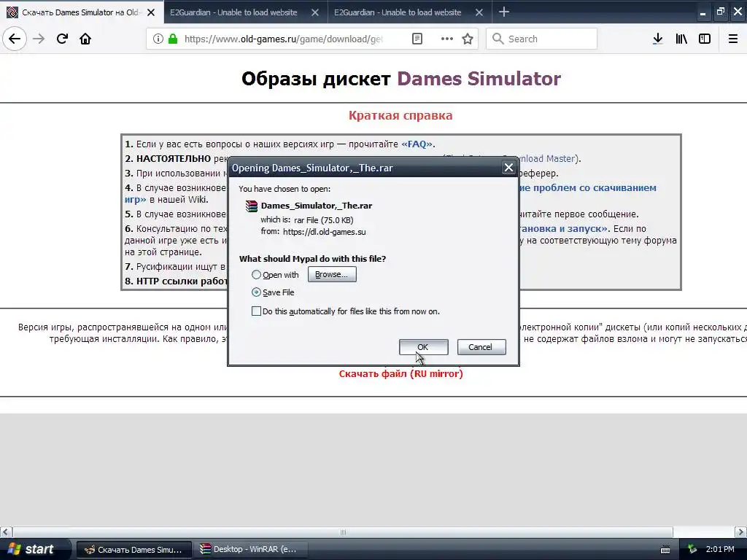The height and width of the screenshot is (560, 747).
Task: Select the Open with radio option
Action: (x=256, y=275)
